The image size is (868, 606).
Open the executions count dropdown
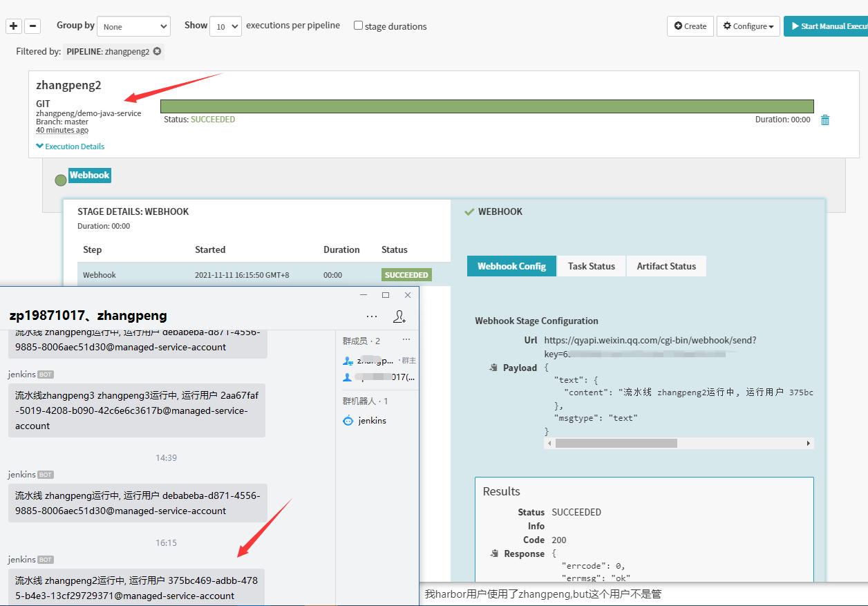[225, 26]
